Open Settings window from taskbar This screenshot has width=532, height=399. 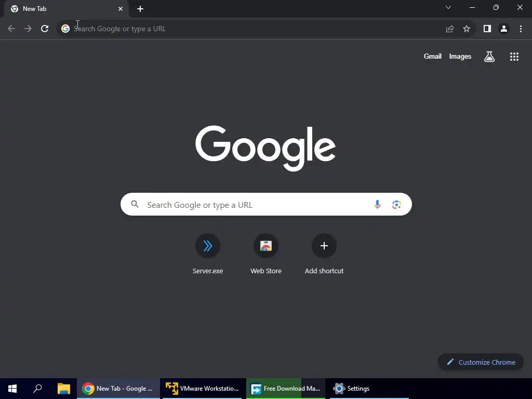[369, 389]
